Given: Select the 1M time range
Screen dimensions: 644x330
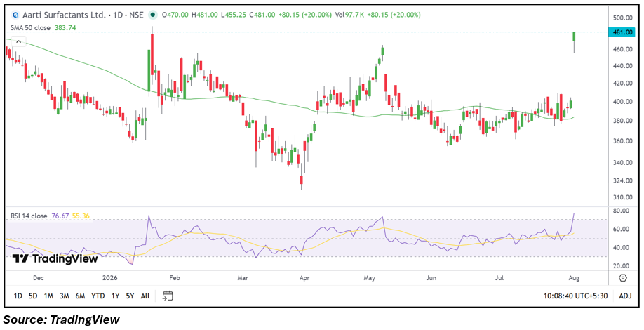Looking at the screenshot, I should 48,296.
